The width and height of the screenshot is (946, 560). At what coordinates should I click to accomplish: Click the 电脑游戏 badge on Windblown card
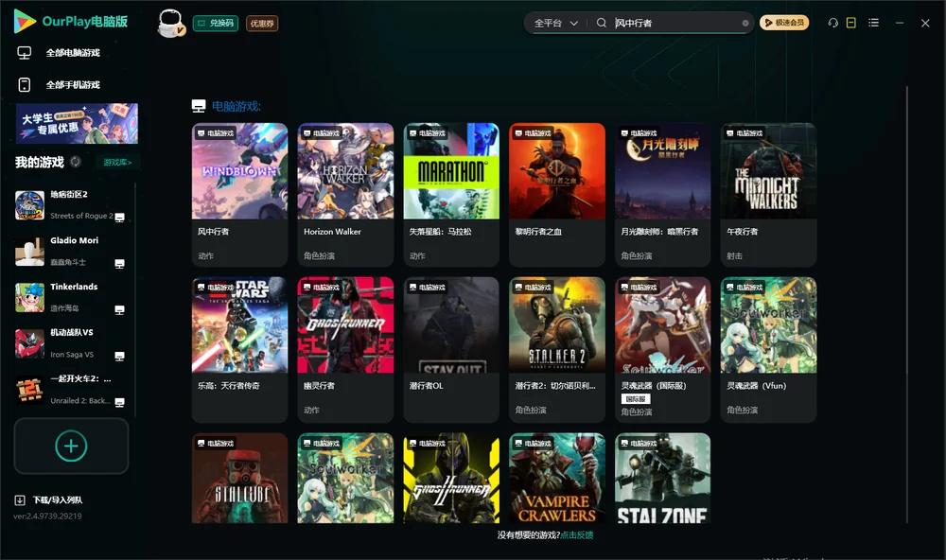(216, 132)
